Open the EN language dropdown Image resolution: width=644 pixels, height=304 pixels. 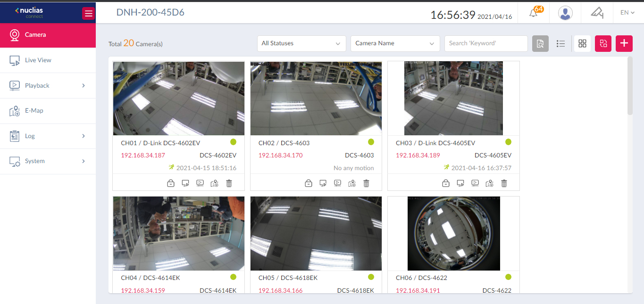(x=627, y=13)
